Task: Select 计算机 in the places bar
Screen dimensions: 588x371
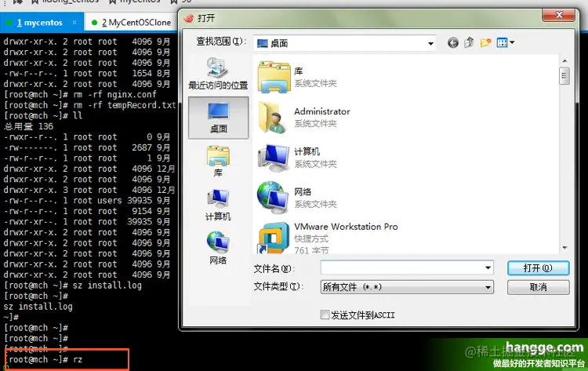Action: point(218,206)
